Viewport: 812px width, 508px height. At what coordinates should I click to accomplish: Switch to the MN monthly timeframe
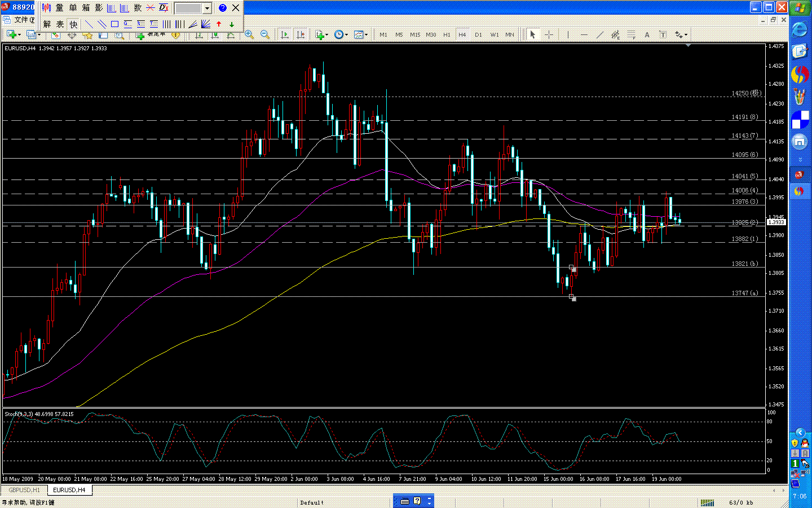pyautogui.click(x=510, y=35)
